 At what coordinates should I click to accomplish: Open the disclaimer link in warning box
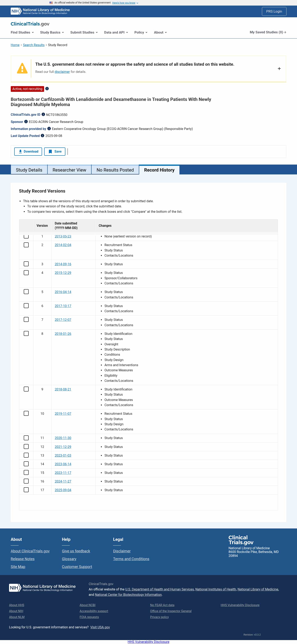pos(62,72)
